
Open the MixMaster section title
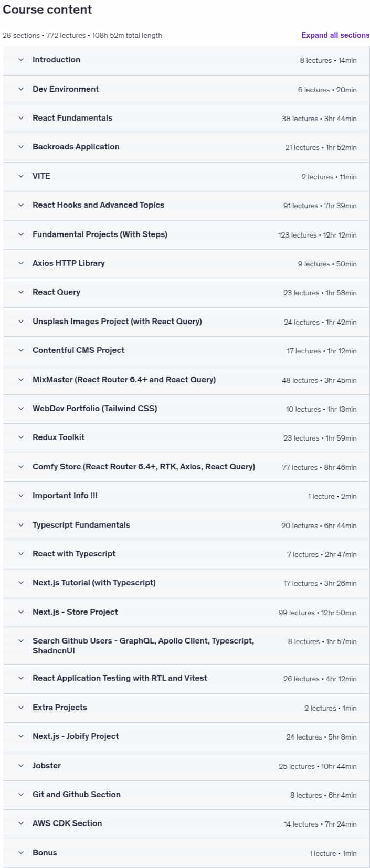124,380
